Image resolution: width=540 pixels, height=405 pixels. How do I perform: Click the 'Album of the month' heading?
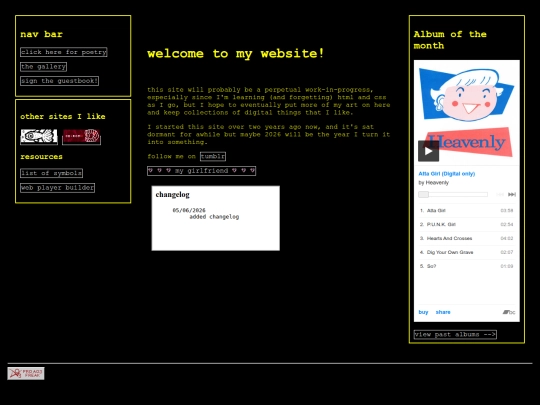click(450, 40)
